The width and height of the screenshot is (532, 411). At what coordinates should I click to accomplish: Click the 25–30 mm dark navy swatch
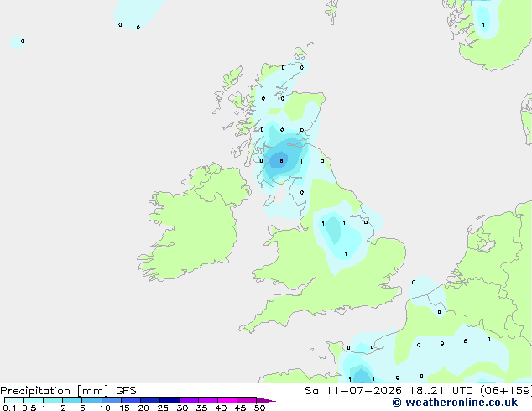170,400
